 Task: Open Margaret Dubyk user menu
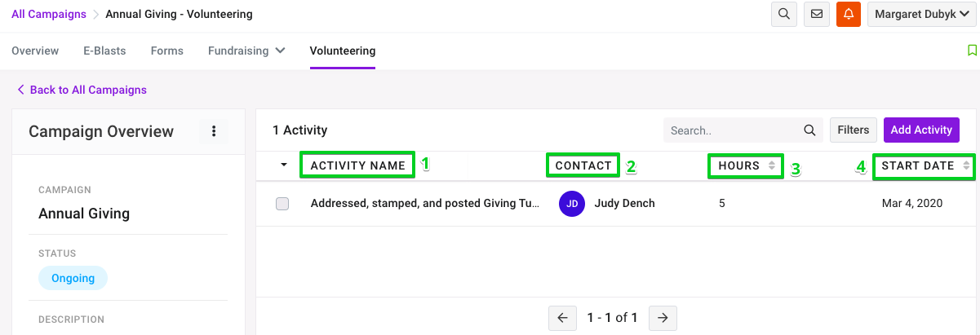pyautogui.click(x=922, y=14)
